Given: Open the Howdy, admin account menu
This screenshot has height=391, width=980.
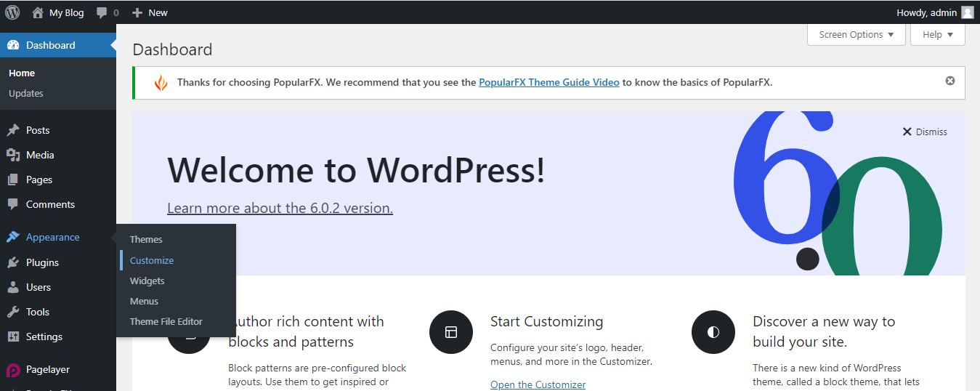Looking at the screenshot, I should pos(935,12).
